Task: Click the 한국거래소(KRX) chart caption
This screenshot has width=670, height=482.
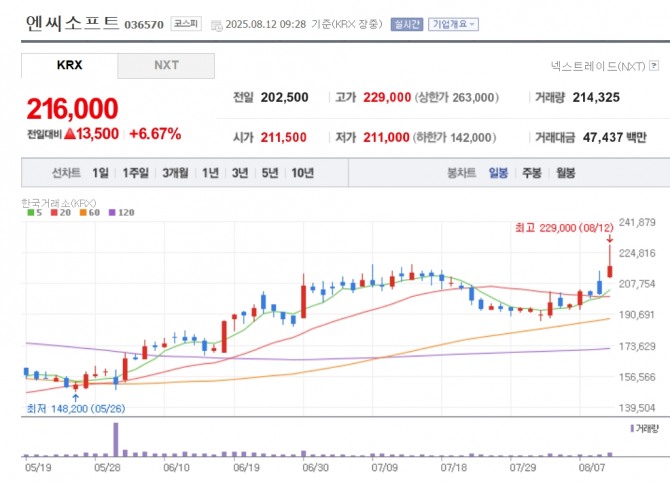Action: click(x=59, y=203)
